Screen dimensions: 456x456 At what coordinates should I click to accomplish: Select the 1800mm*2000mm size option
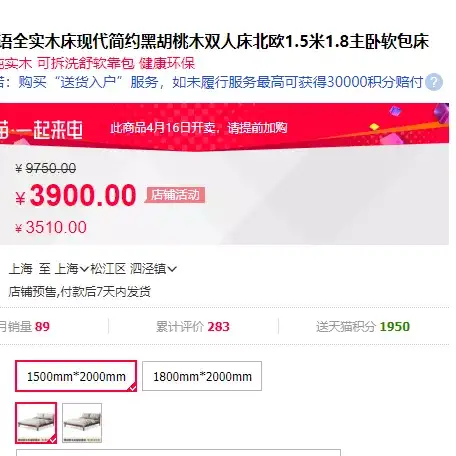click(202, 376)
